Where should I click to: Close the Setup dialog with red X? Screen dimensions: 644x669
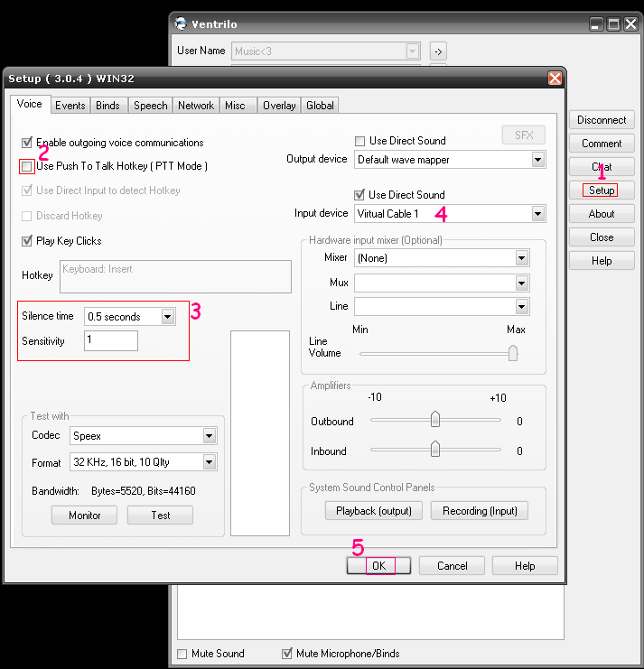555,78
